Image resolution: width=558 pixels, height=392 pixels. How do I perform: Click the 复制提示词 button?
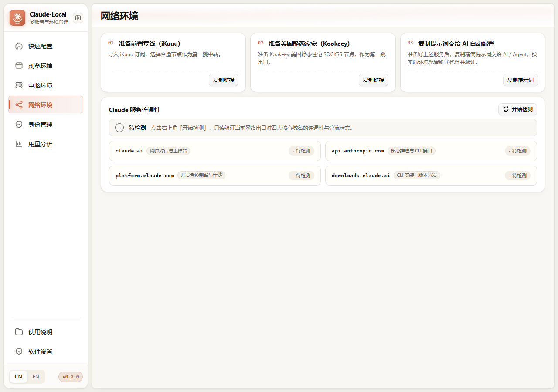coord(521,80)
